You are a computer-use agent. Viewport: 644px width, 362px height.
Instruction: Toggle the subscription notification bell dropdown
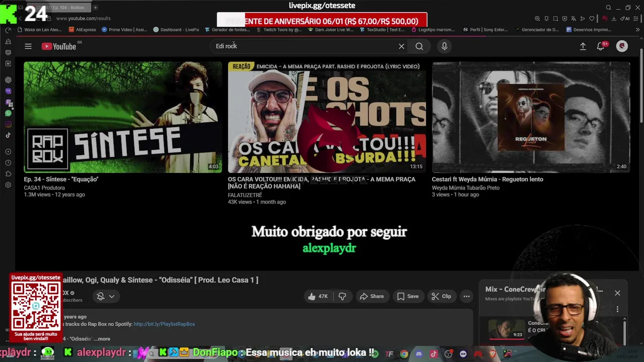[x=106, y=296]
